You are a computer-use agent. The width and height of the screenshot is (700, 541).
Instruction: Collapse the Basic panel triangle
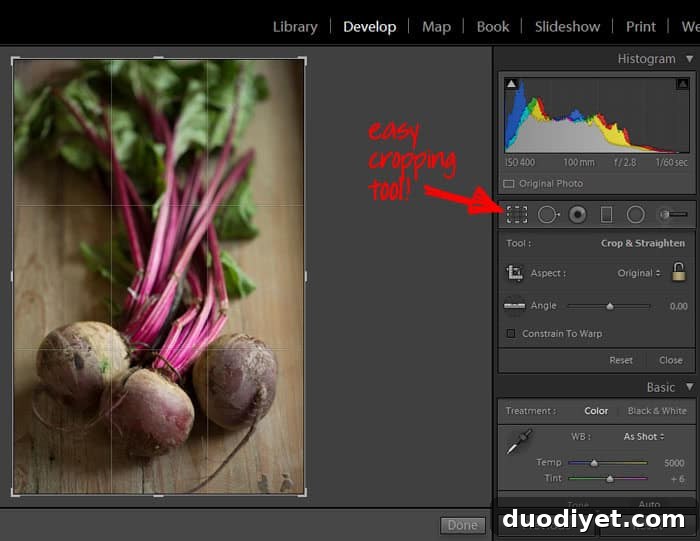point(690,387)
